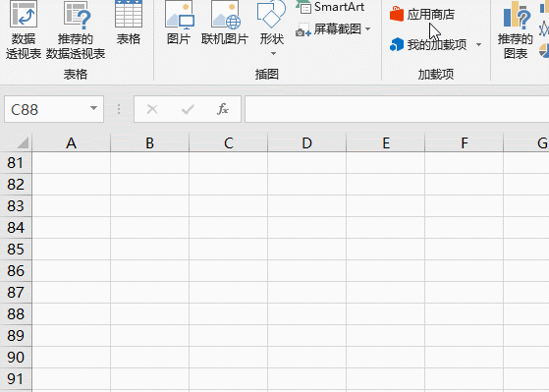Image resolution: width=549 pixels, height=392 pixels.
Task: Expand the 我的加载项 dropdown arrow
Action: point(478,44)
